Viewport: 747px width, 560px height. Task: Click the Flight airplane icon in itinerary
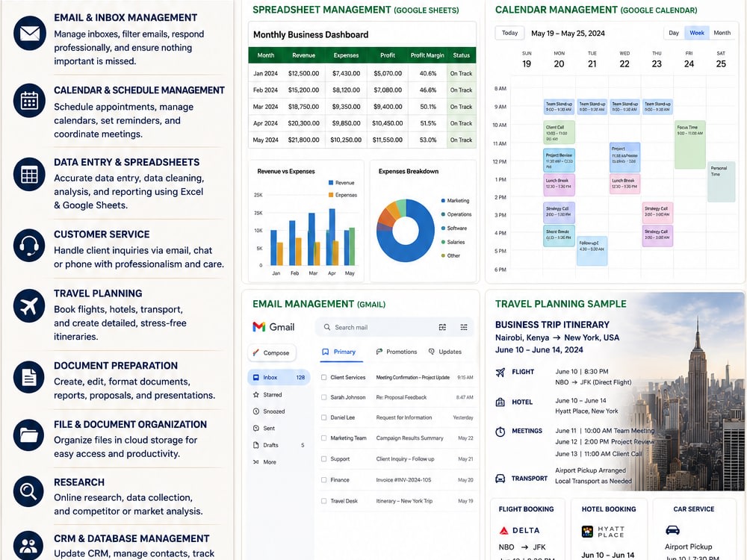click(500, 373)
